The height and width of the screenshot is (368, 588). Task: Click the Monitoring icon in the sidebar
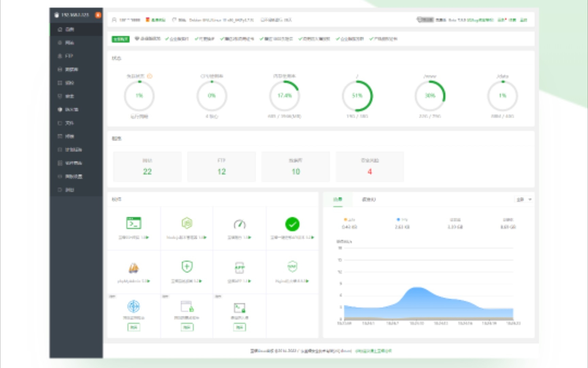pyautogui.click(x=60, y=83)
